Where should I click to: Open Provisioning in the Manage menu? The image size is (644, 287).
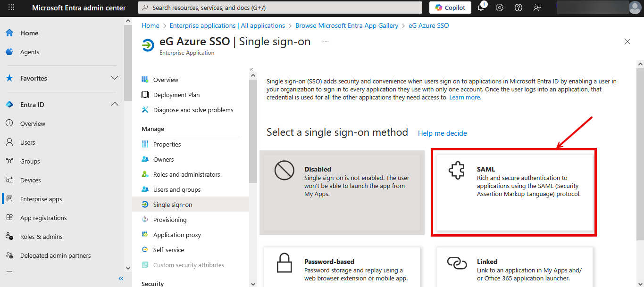pos(169,220)
